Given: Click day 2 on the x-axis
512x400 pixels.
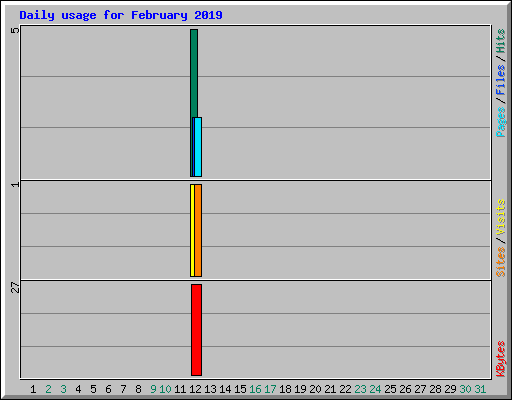Looking at the screenshot, I should (48, 389).
